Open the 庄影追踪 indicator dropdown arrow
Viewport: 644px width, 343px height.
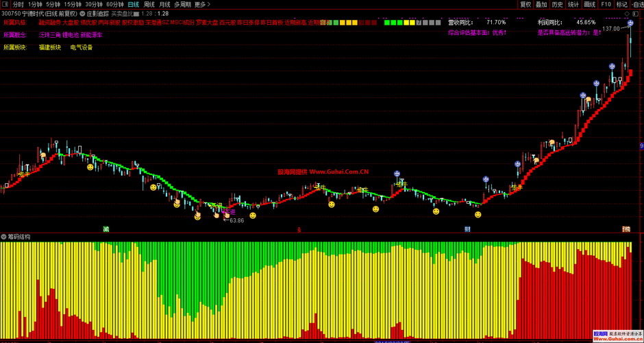(82, 13)
